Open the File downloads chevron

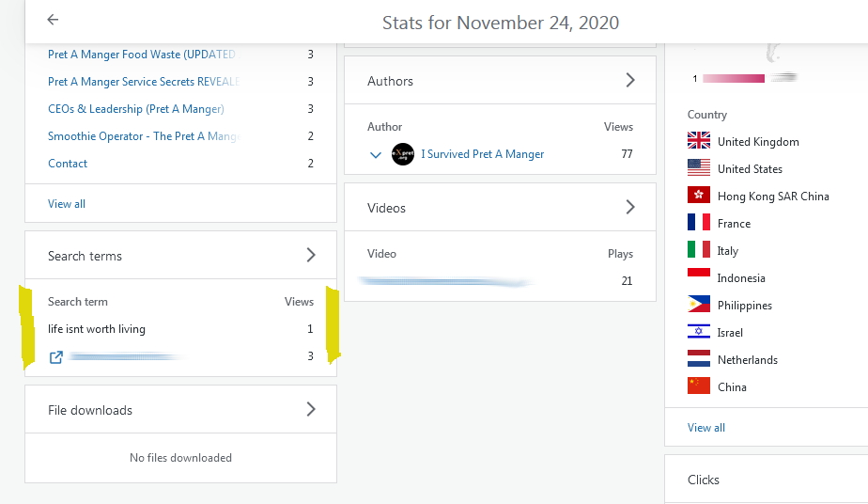pos(311,409)
